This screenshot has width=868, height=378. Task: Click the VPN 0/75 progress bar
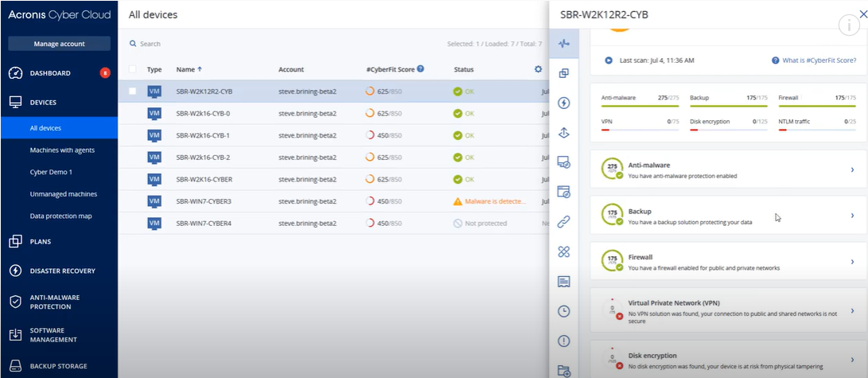coord(640,130)
